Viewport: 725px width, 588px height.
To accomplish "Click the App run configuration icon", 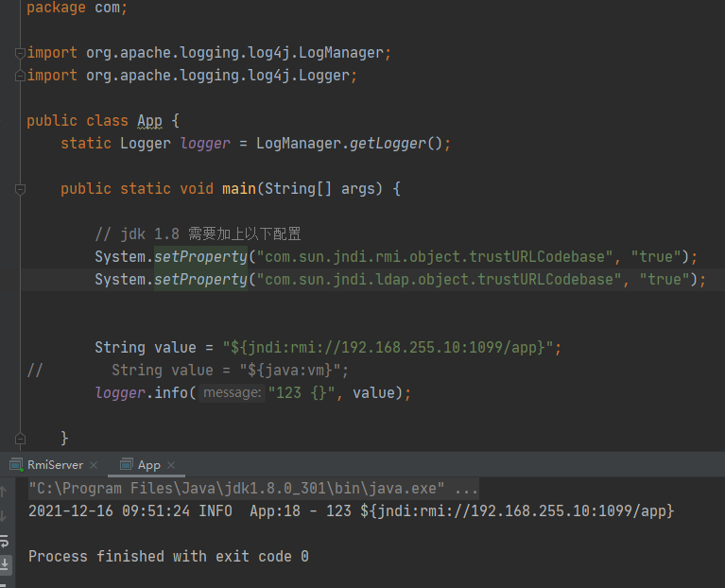I will coord(127,464).
